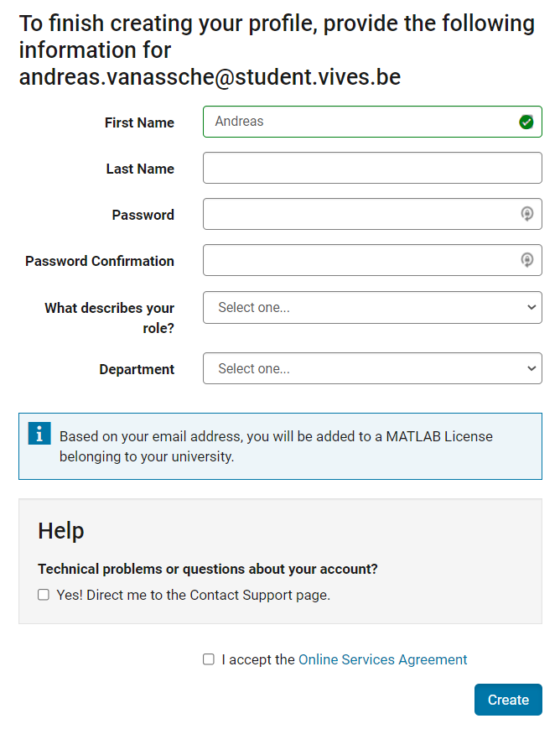
Task: Accept the Online Services Agreement checkbox
Action: (209, 659)
